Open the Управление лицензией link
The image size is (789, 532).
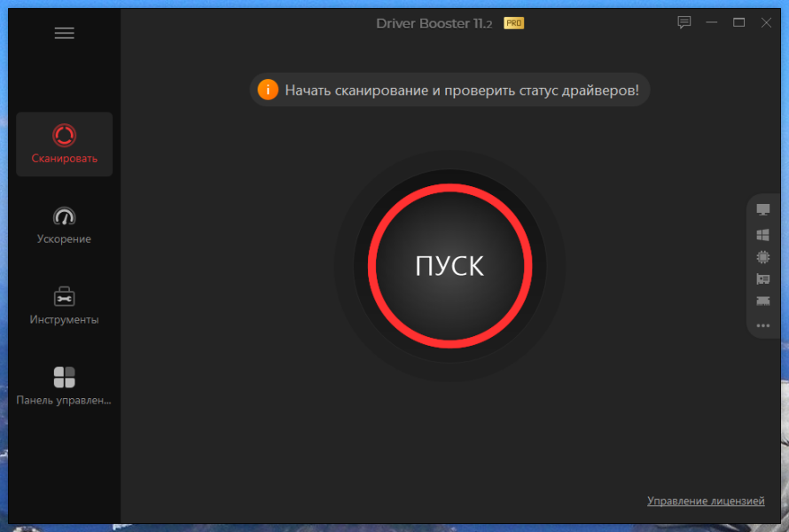point(706,501)
